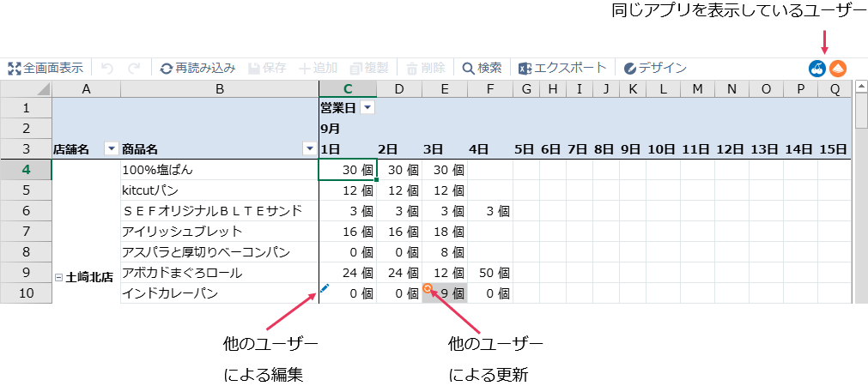Click the エクスポート Excel export icon
Screen dimensions: 868x386
[526, 68]
